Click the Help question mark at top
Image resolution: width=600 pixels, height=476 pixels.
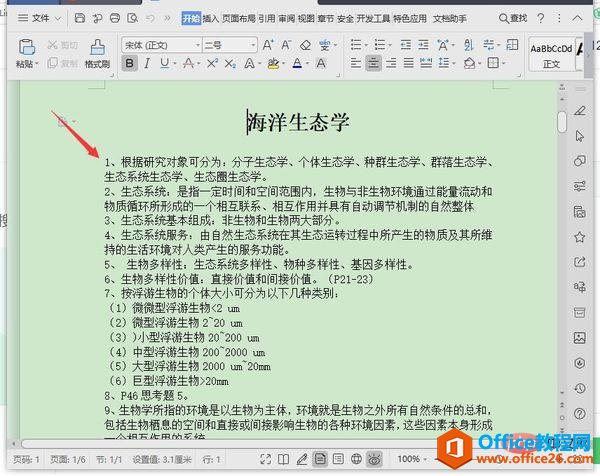point(541,18)
